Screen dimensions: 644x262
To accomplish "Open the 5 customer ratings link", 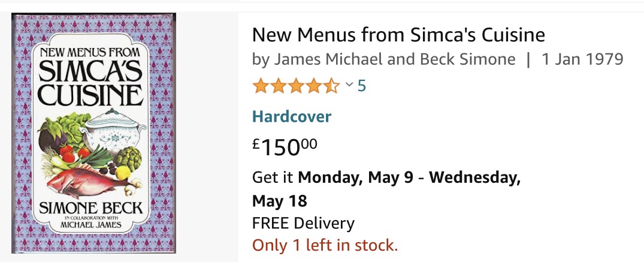I will point(361,86).
